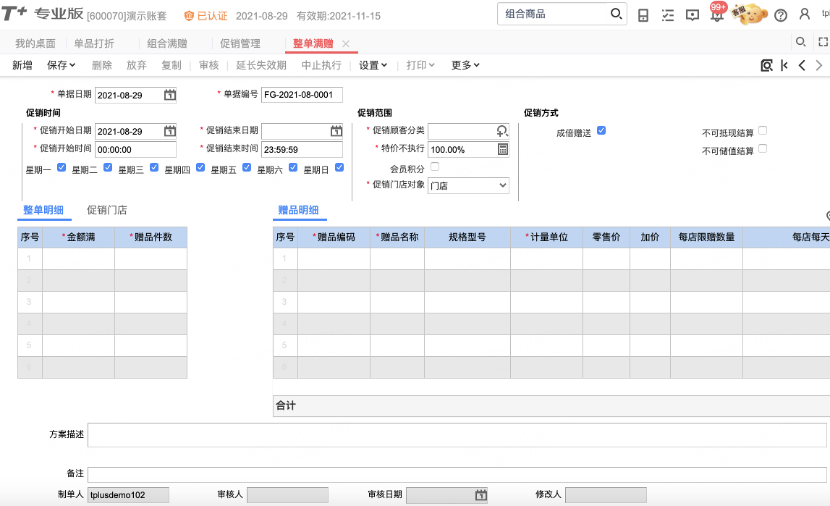Enable 会员积分 checkbox

435,167
